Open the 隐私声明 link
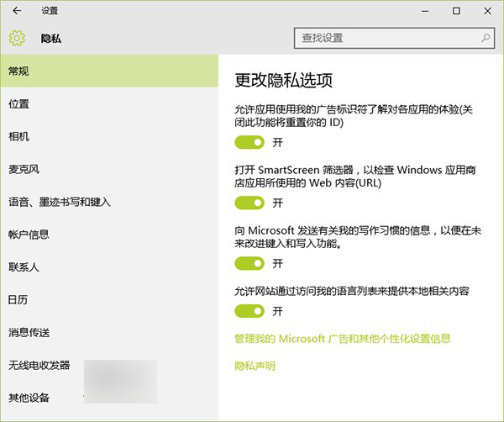Screen dimensions: 504x422 coord(255,366)
